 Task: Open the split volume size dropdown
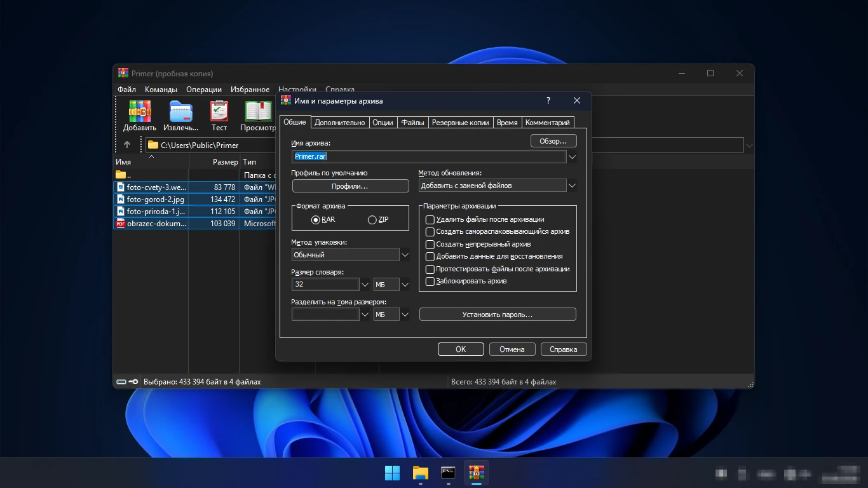pyautogui.click(x=365, y=315)
